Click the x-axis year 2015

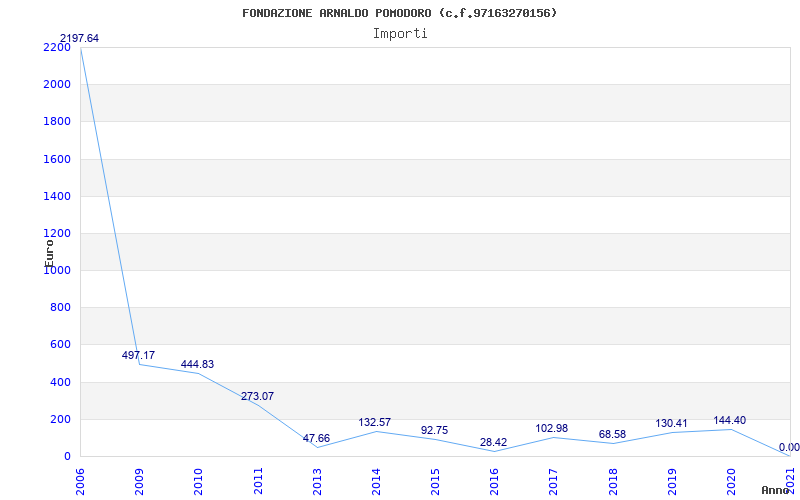click(435, 481)
